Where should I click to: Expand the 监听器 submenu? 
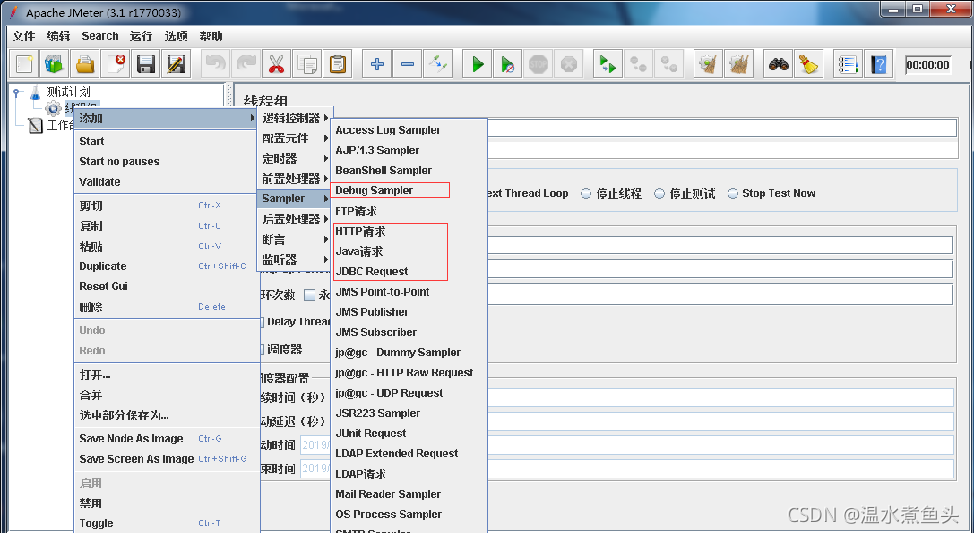tap(295, 260)
